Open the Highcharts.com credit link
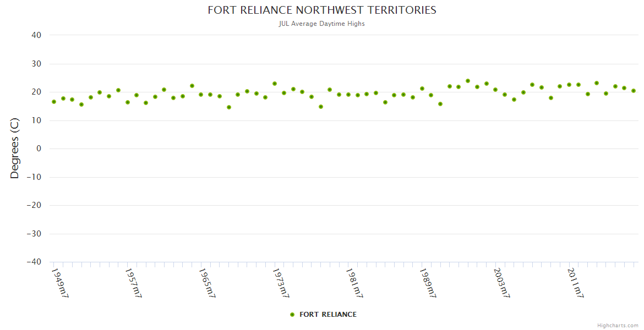Image resolution: width=644 pixels, height=330 pixels. pos(618,325)
